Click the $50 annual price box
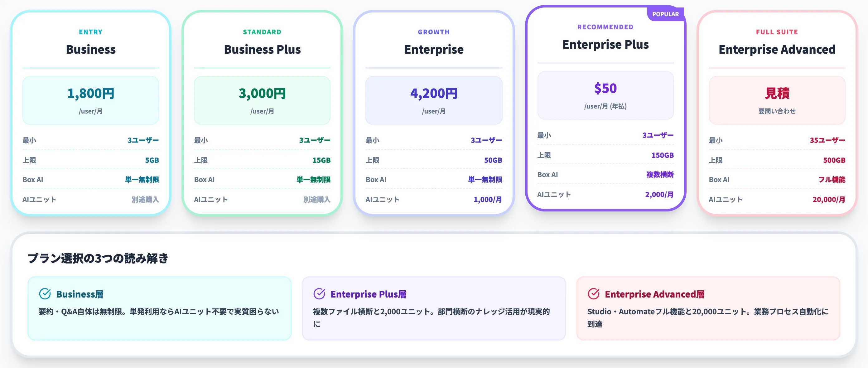 point(605,95)
